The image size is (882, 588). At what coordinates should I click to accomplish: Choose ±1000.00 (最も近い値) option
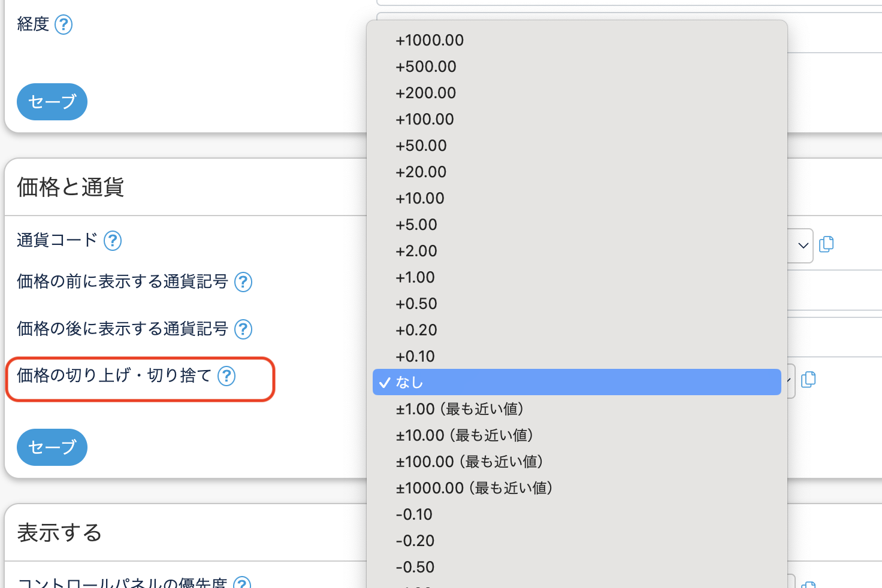[474, 488]
